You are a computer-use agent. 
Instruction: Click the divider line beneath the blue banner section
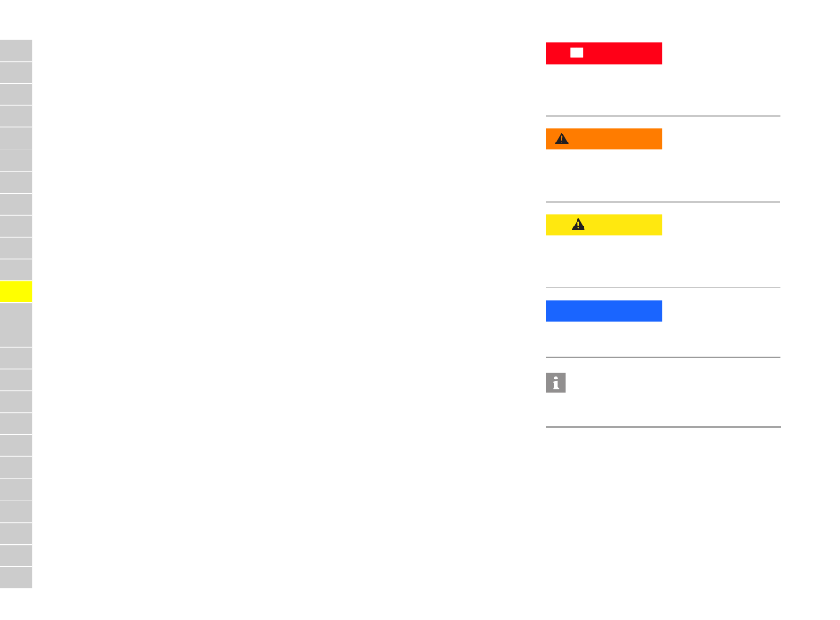[x=663, y=357]
